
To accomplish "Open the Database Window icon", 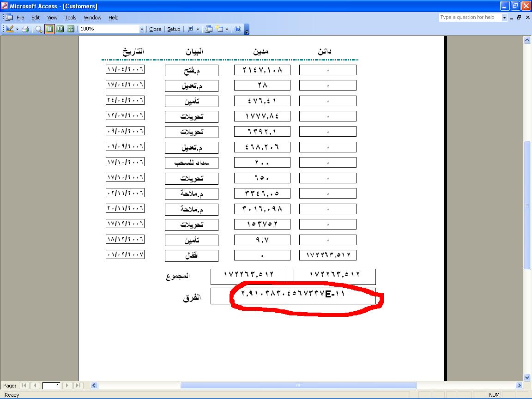I will coord(209,29).
